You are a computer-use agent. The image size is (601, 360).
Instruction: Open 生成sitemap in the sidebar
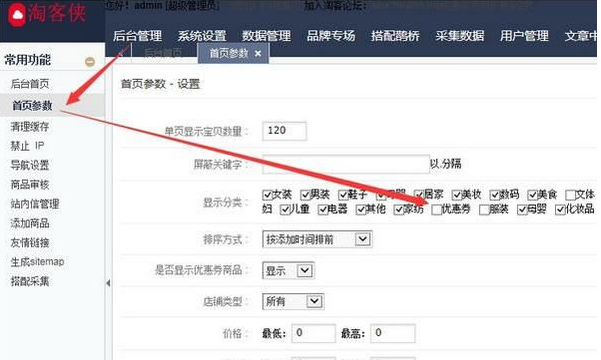coord(37,262)
